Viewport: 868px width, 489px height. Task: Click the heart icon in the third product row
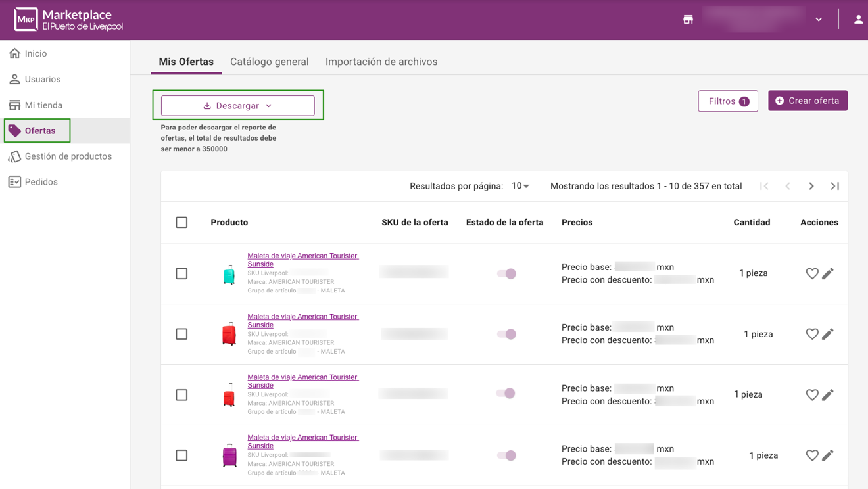(x=812, y=394)
